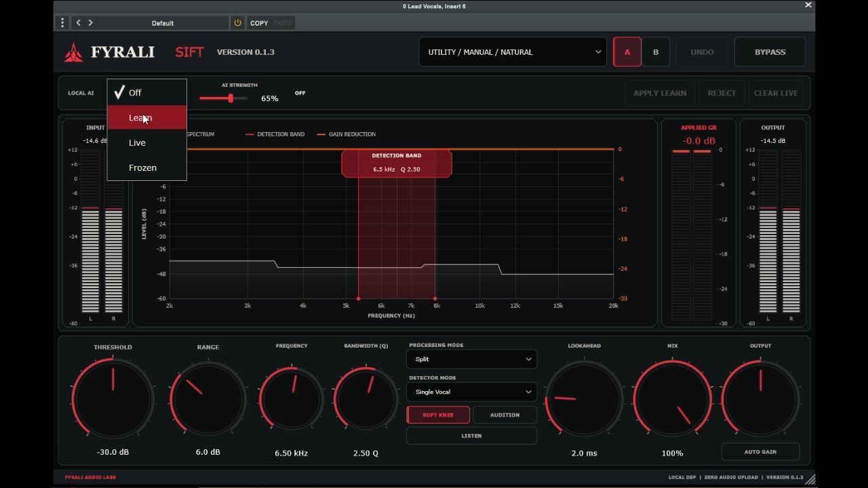Go to the next preset arrow

click(x=91, y=23)
